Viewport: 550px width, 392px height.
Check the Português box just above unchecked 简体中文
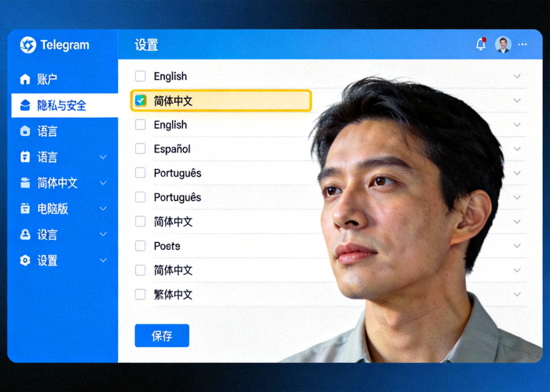(141, 197)
